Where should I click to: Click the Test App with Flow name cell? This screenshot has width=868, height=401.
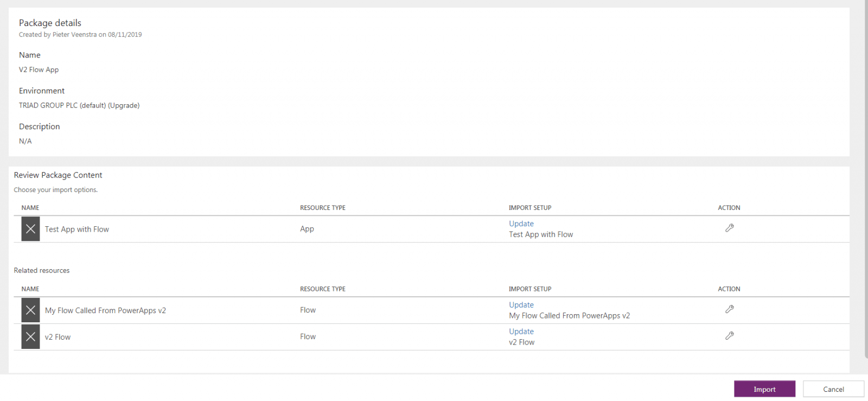[x=77, y=230]
